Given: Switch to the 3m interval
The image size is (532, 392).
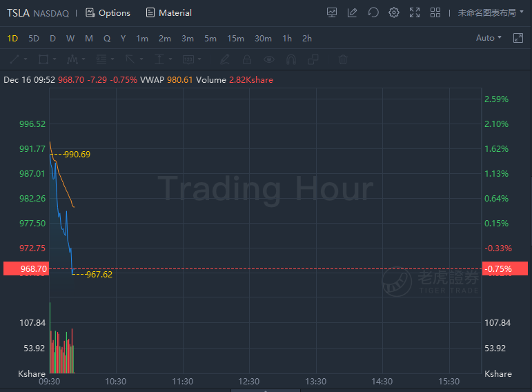Looking at the screenshot, I should (188, 39).
